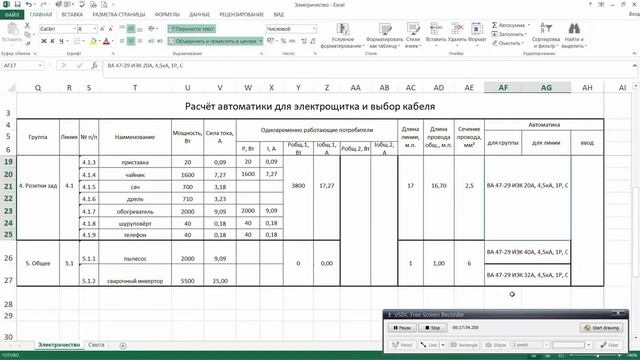The width and height of the screenshot is (640, 360).
Task: Undo the last action
Action: point(29,4)
